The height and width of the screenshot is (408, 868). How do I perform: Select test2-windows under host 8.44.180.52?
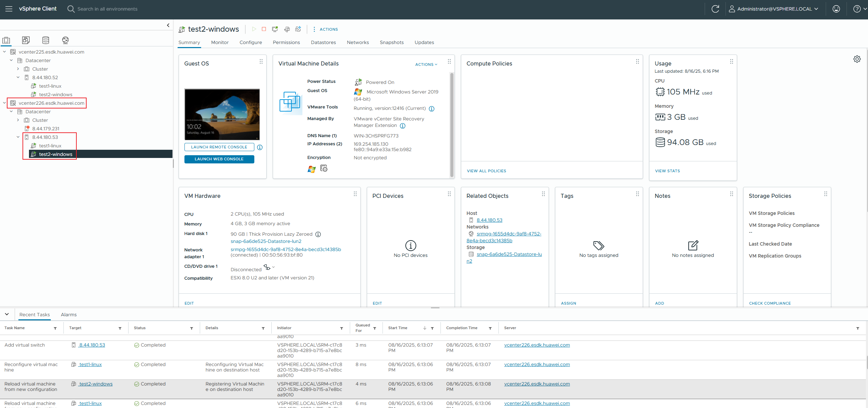point(56,94)
